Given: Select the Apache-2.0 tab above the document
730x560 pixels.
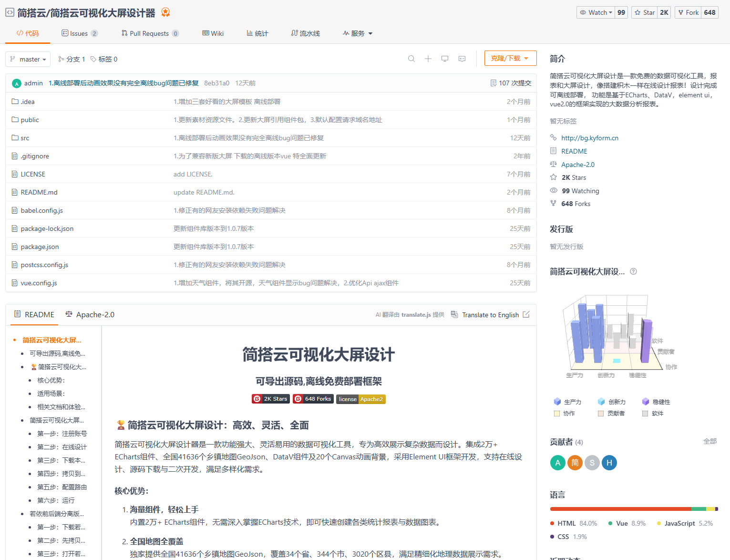Looking at the screenshot, I should tap(90, 315).
